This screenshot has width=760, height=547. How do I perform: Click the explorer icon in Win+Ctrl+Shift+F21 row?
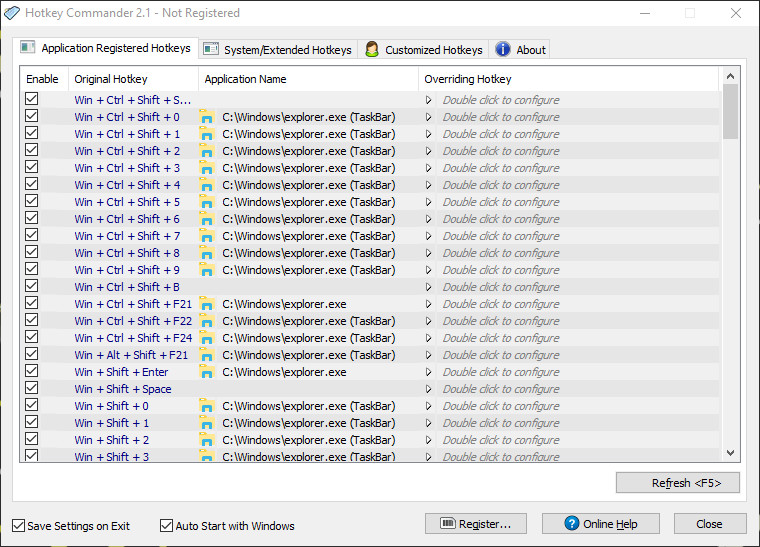[x=206, y=304]
